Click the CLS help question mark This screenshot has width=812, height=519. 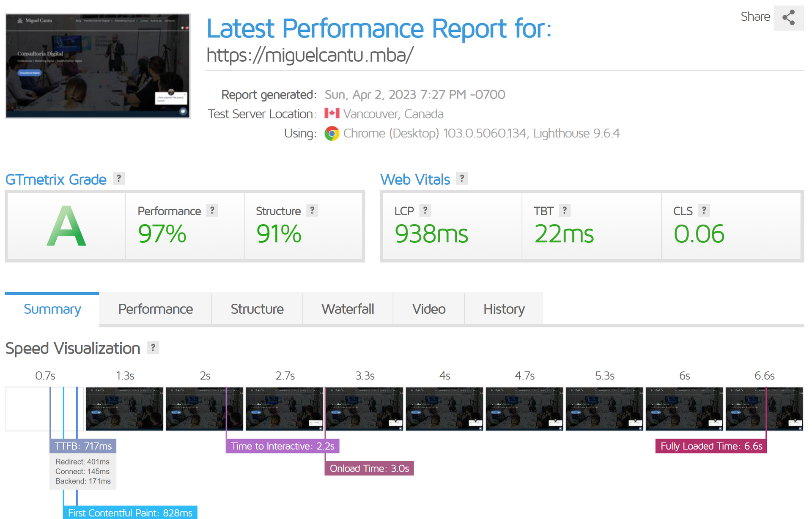click(x=704, y=210)
